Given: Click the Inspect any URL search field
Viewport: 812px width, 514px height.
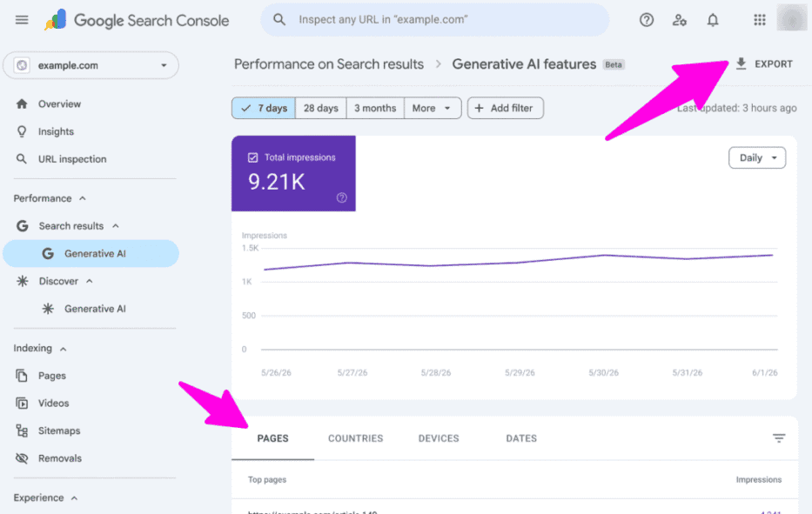Looking at the screenshot, I should (x=435, y=20).
